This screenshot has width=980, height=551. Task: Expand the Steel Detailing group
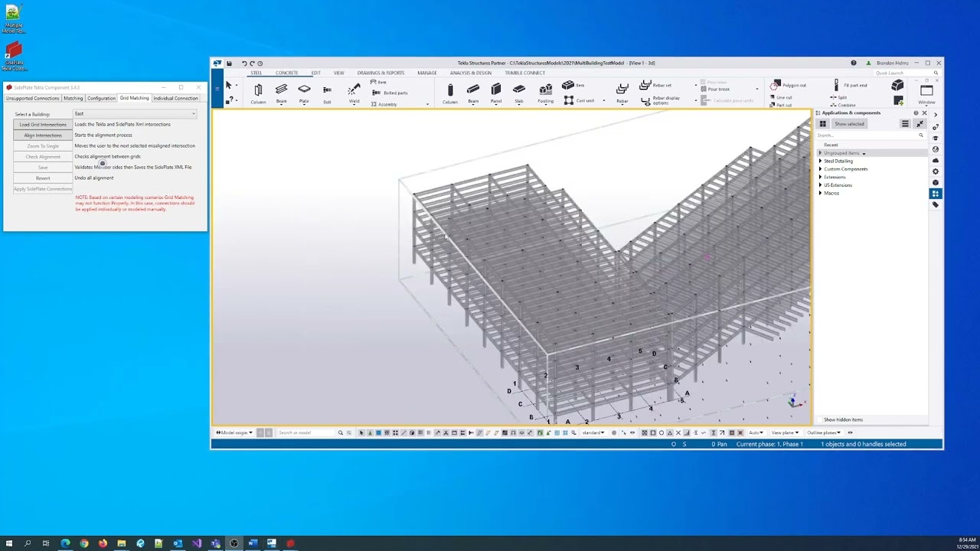tap(820, 161)
